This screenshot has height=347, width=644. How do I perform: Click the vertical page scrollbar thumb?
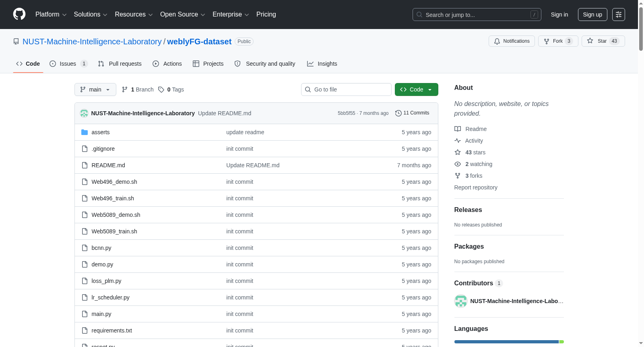point(641,29)
